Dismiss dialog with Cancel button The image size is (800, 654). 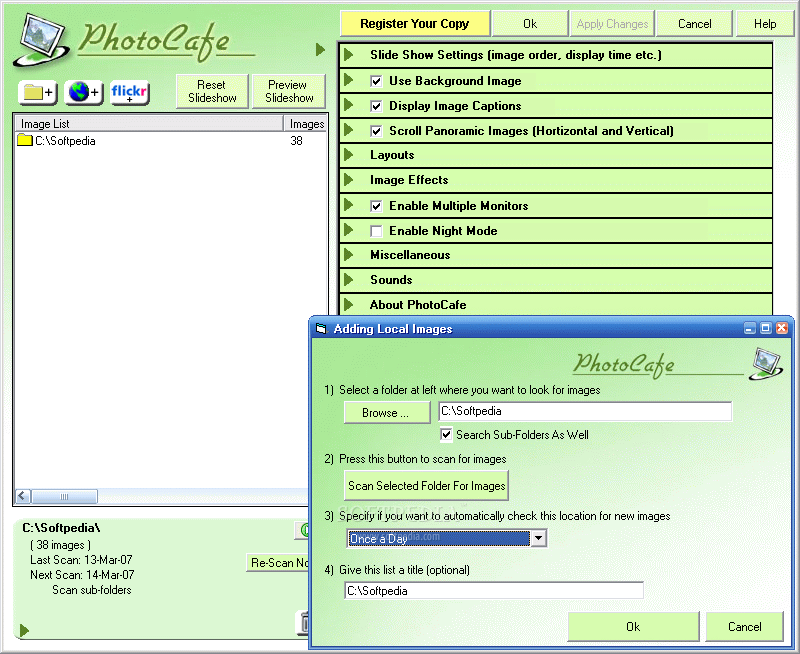click(x=744, y=626)
